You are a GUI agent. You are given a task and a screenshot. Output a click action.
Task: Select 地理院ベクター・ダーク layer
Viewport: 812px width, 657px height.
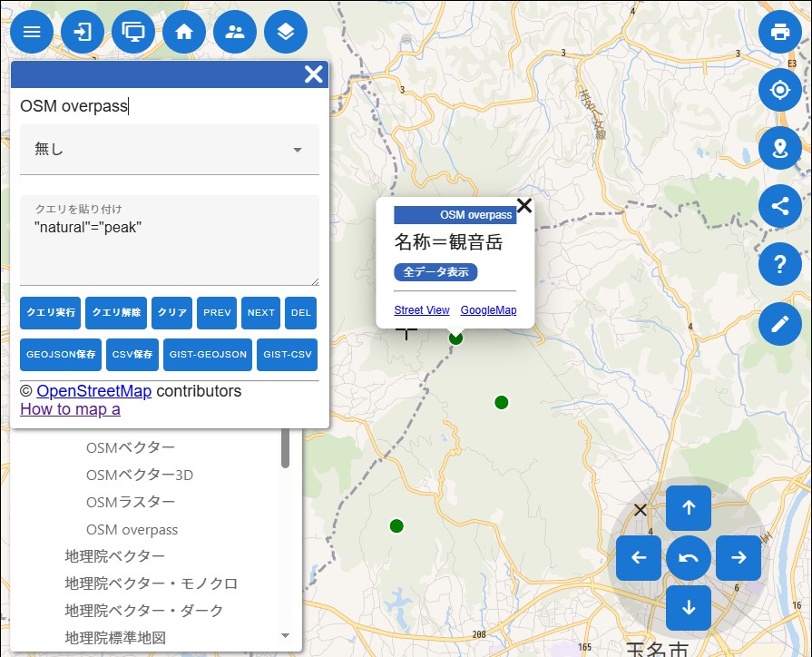[x=143, y=610]
